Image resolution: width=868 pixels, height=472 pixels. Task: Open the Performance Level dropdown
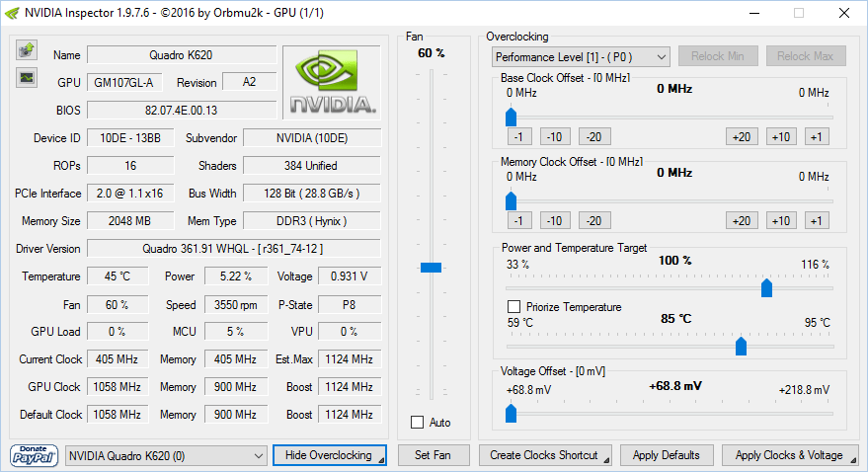click(x=581, y=56)
